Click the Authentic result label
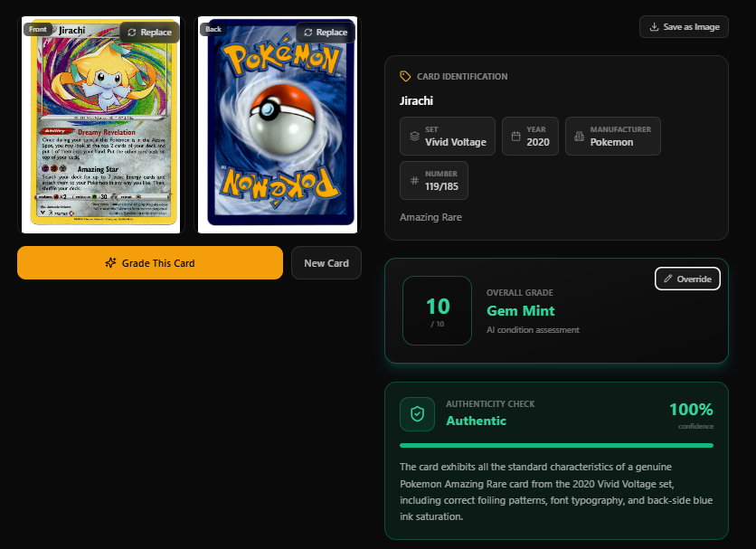The height and width of the screenshot is (549, 756). point(477,421)
